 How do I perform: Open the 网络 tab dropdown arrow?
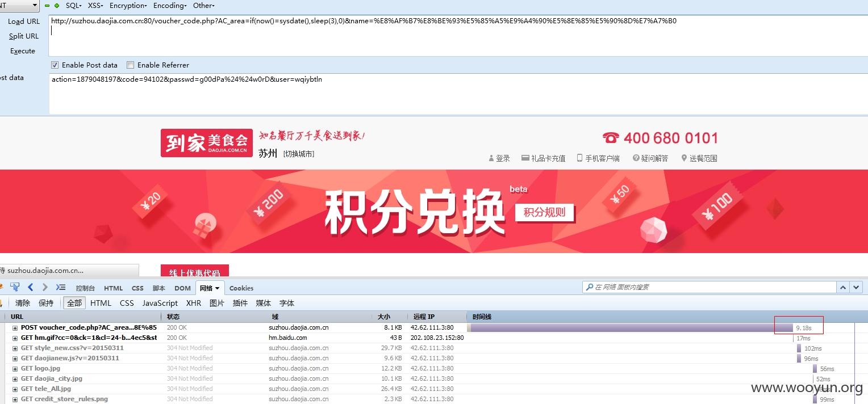coord(218,289)
